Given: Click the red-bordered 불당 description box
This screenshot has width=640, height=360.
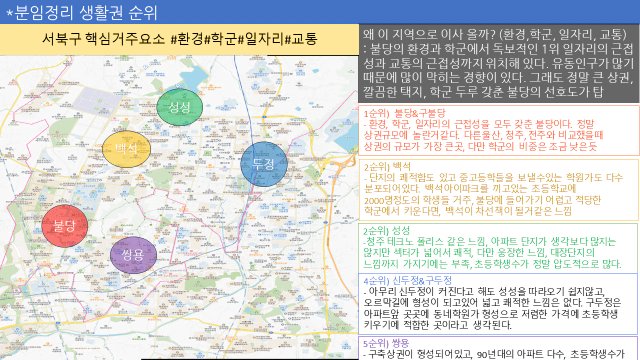Looking at the screenshot, I should click(498, 131).
